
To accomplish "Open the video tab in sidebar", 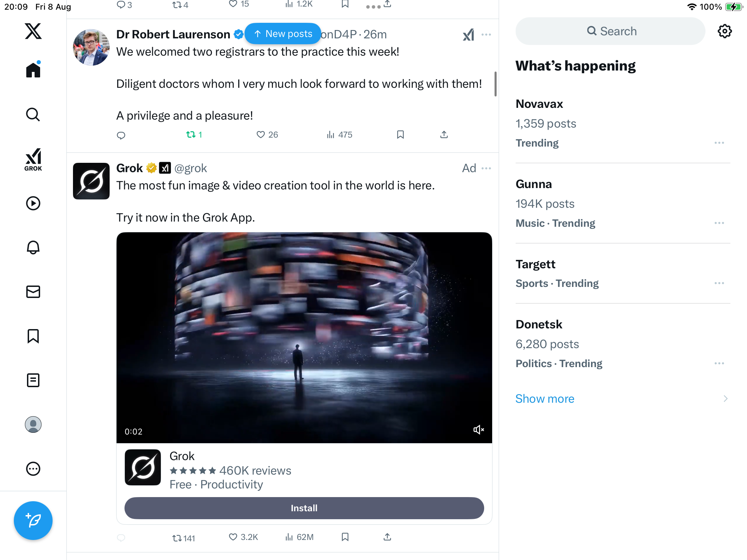I will click(33, 203).
